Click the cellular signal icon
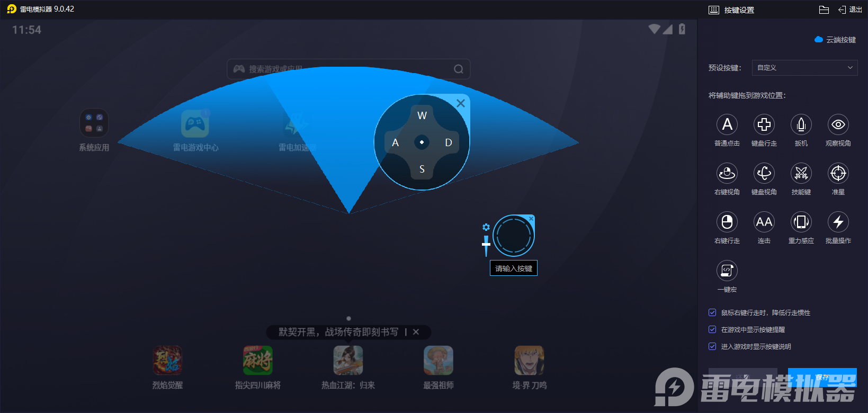 (667, 30)
